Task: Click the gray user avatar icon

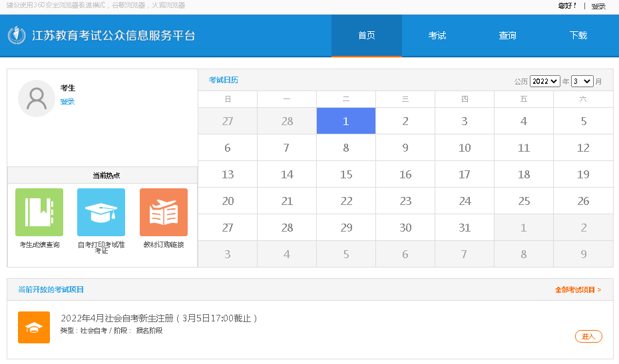Action: point(37,98)
